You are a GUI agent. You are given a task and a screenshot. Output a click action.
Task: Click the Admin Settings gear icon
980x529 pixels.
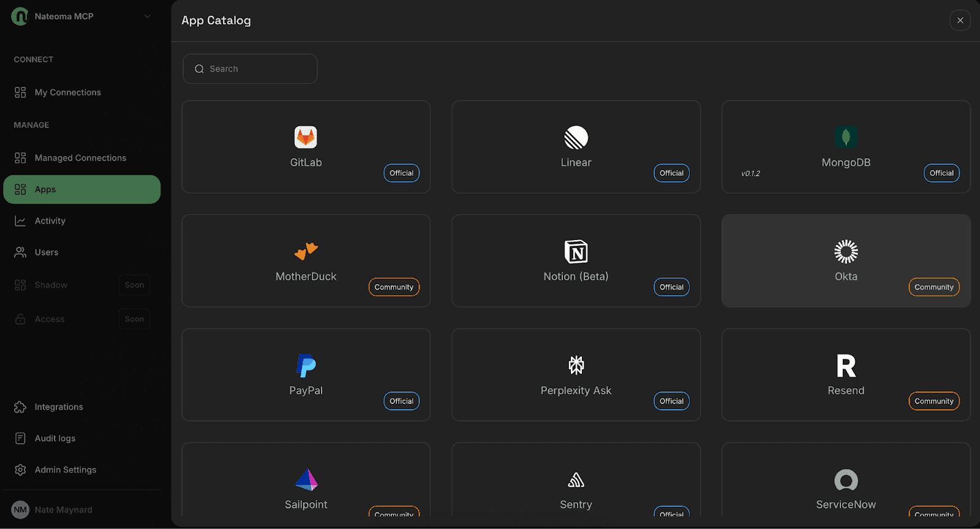(20, 470)
